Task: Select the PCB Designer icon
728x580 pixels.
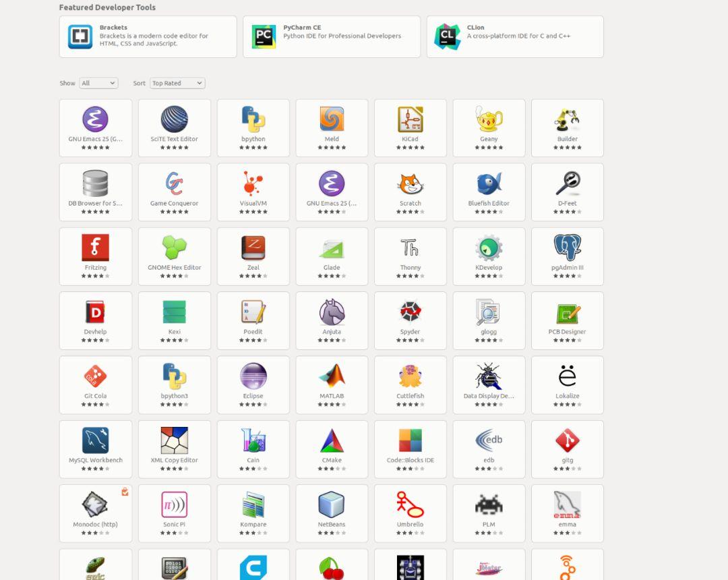Action: [568, 314]
